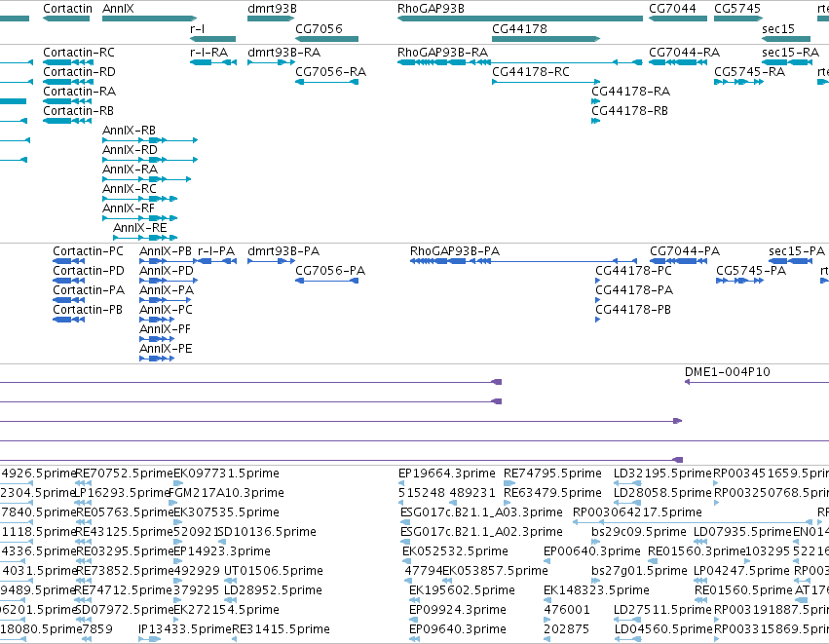Click transcript AnnIX-RB
The height and width of the screenshot is (644, 829).
(x=150, y=140)
